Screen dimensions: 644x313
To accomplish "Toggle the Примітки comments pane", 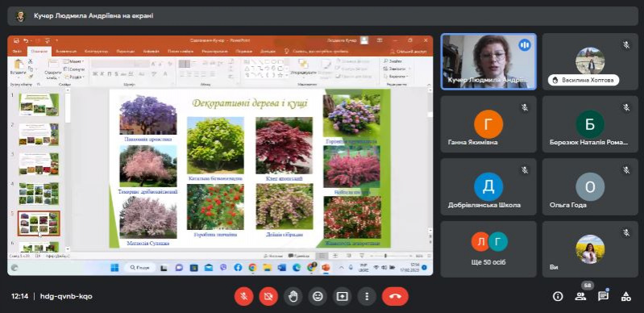I will click(299, 256).
